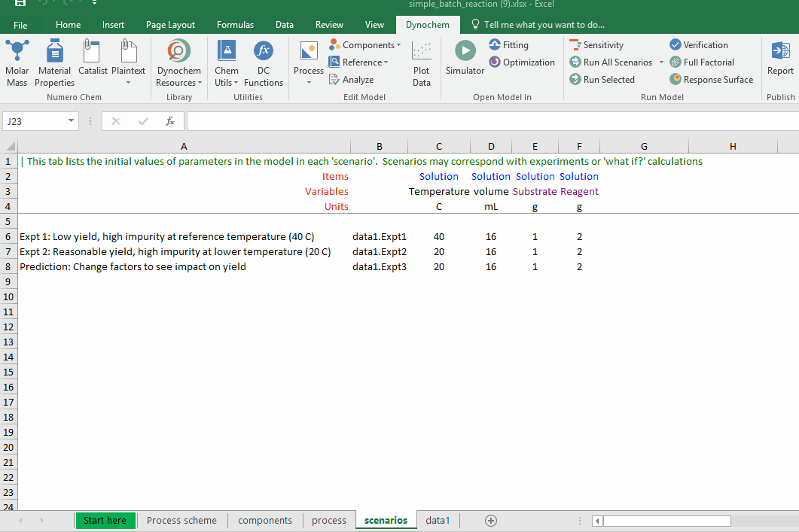
Task: Click the Plot Data icon
Action: (422, 62)
